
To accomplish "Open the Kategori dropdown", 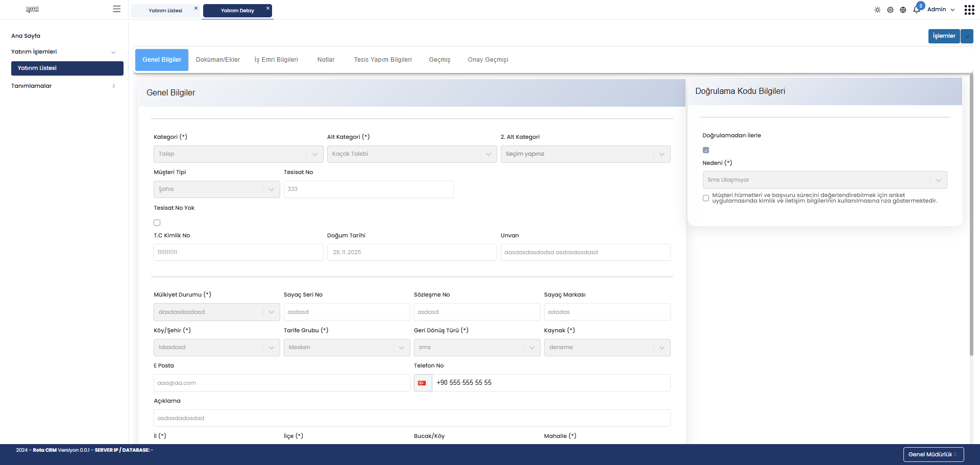I will coord(238,154).
